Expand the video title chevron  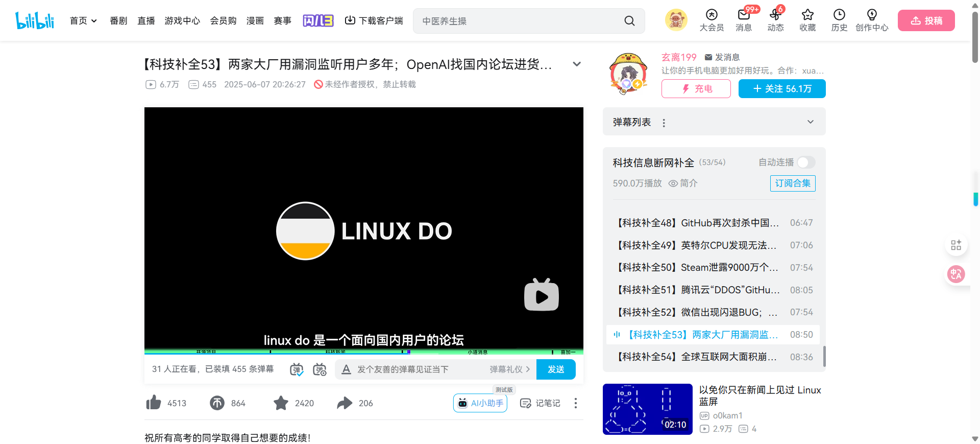tap(577, 64)
